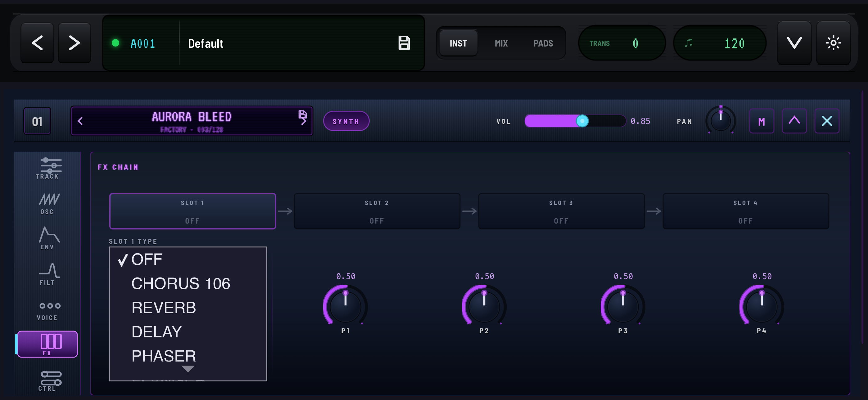Choose CHORUS 106 effect type

pos(188,283)
